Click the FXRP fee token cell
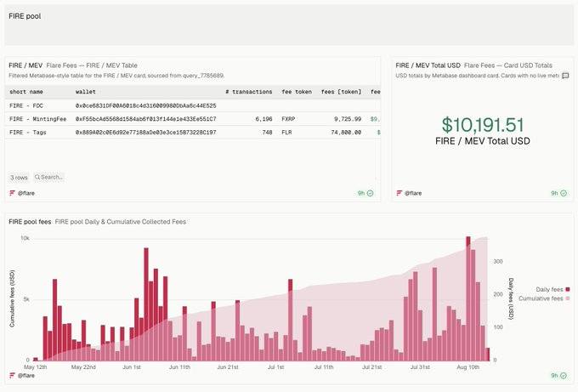The width and height of the screenshot is (578, 392). coord(288,119)
